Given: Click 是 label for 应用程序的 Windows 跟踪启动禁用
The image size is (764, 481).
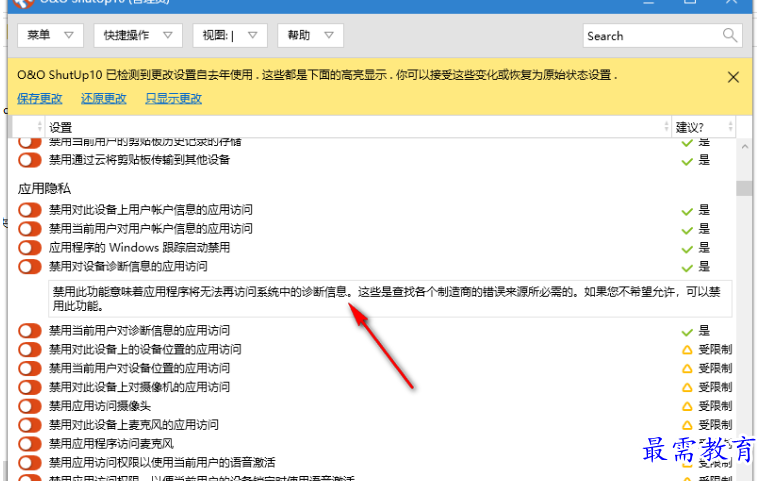Looking at the screenshot, I should [705, 248].
